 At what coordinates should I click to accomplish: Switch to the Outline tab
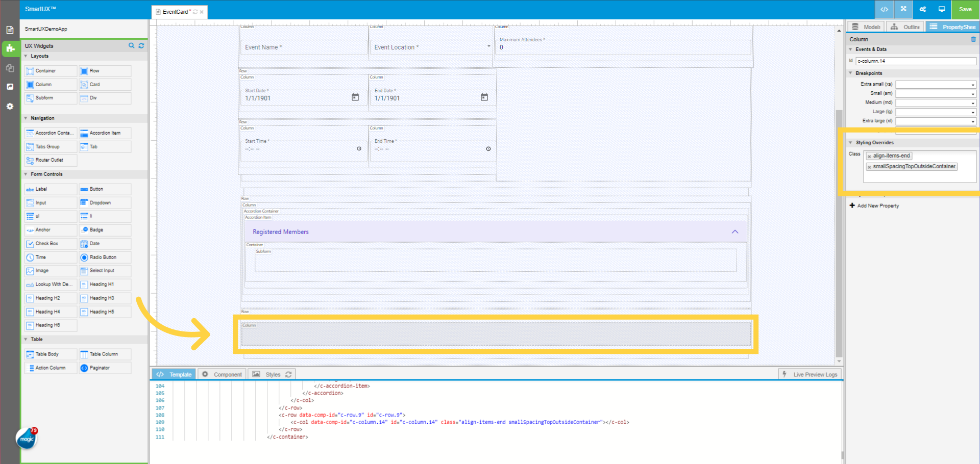(906, 27)
